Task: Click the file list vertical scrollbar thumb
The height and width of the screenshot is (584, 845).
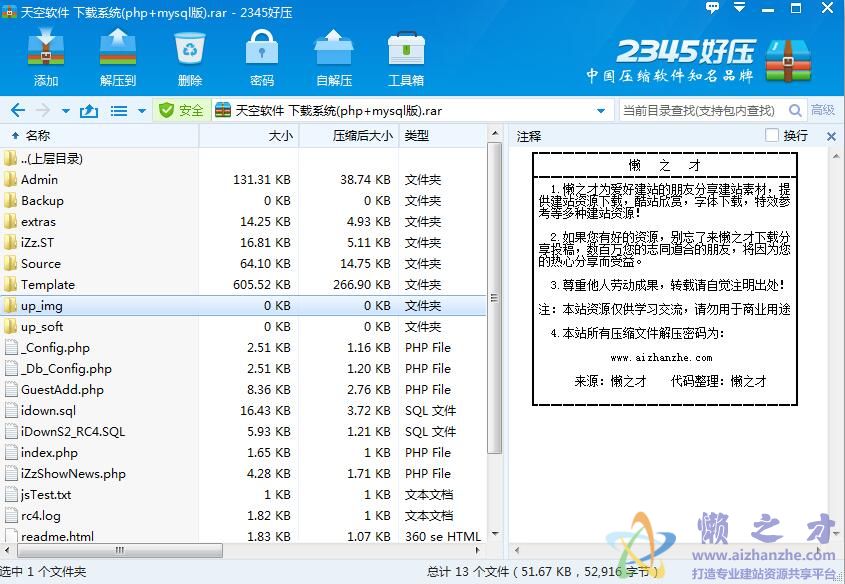Action: (494, 298)
